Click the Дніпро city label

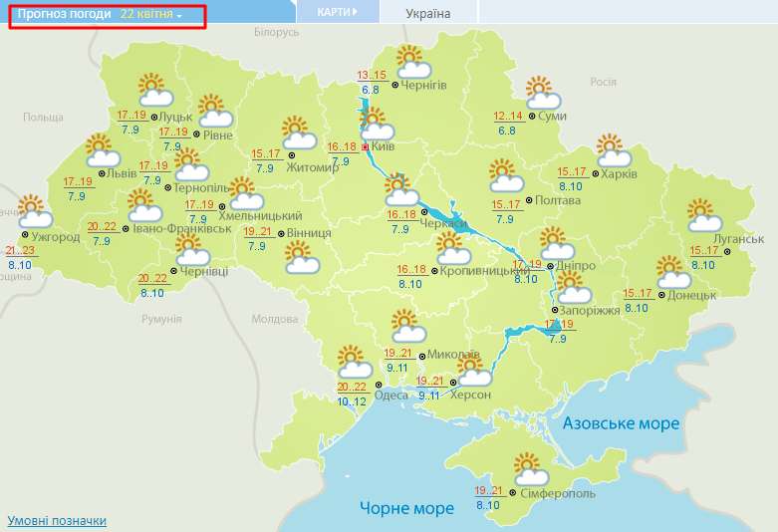[x=577, y=266]
